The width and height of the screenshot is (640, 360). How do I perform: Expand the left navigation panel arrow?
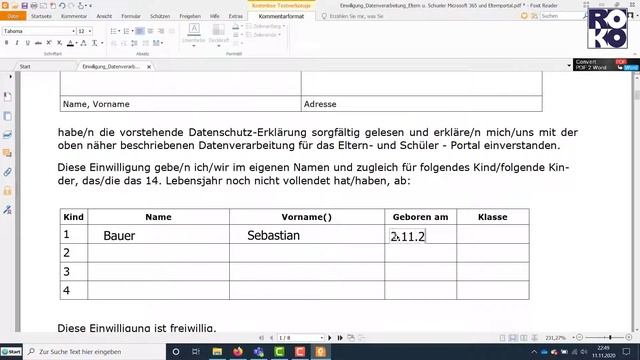[10, 76]
